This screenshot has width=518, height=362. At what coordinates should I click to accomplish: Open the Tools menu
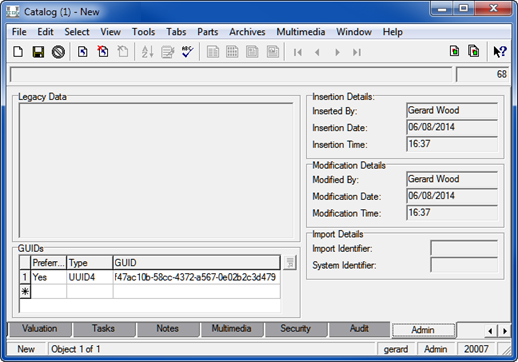click(144, 32)
